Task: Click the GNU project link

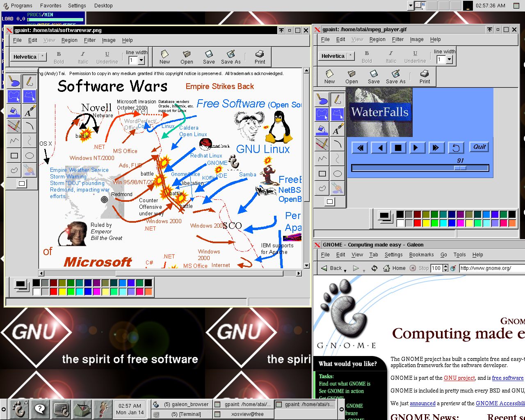Action: click(459, 378)
